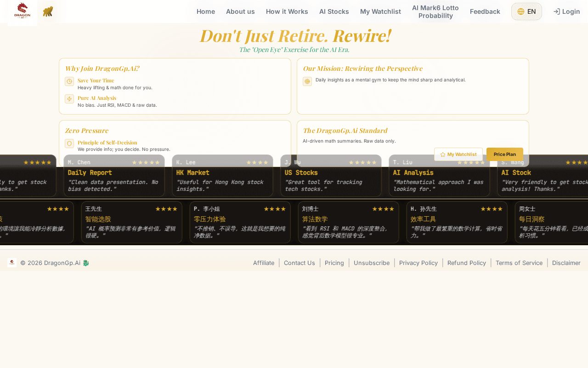Open How it Works in the navigation

287,11
